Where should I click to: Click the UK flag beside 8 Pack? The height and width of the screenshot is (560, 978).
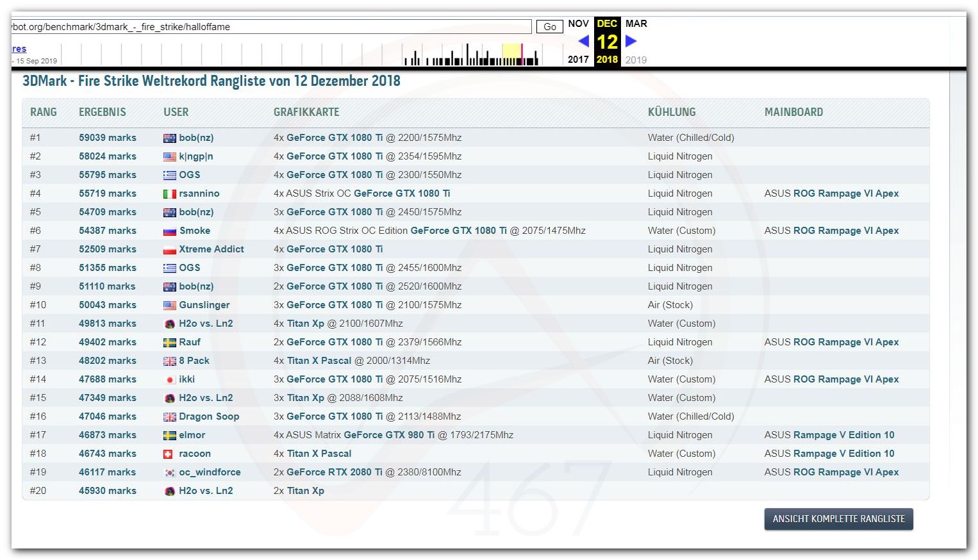pos(170,361)
